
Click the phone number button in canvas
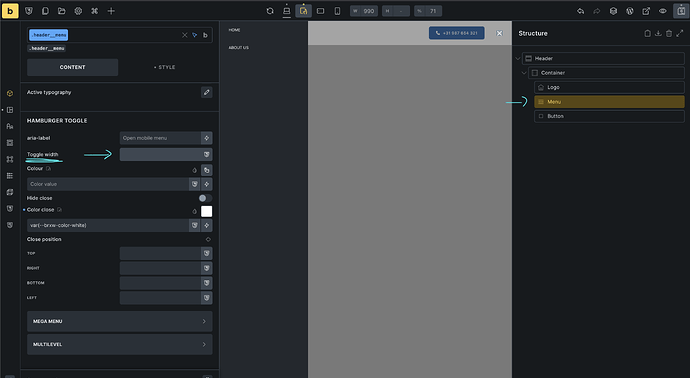pos(457,33)
